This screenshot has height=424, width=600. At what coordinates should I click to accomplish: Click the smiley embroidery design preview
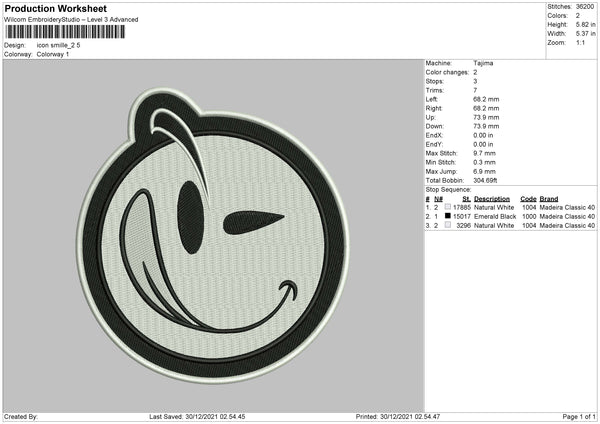[213, 235]
